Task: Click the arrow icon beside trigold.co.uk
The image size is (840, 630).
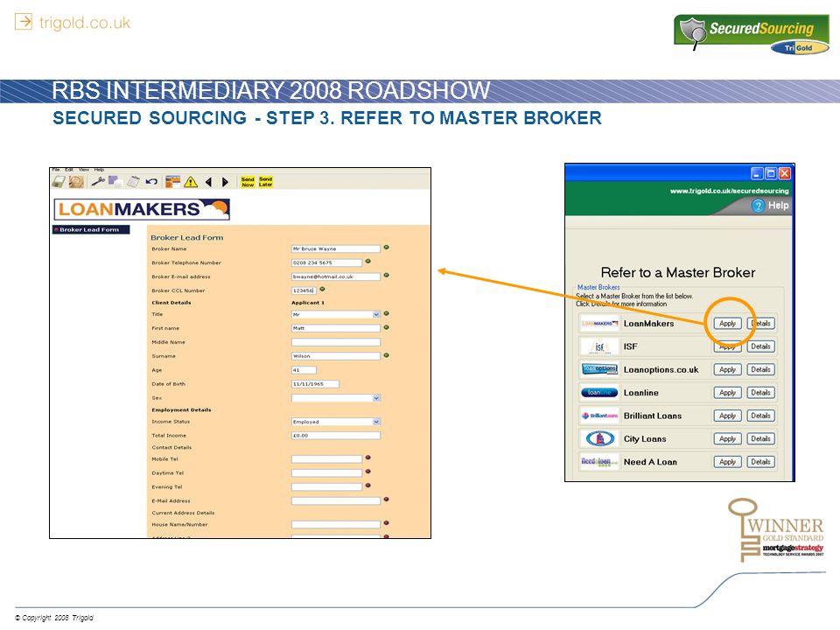Action: [x=23, y=22]
